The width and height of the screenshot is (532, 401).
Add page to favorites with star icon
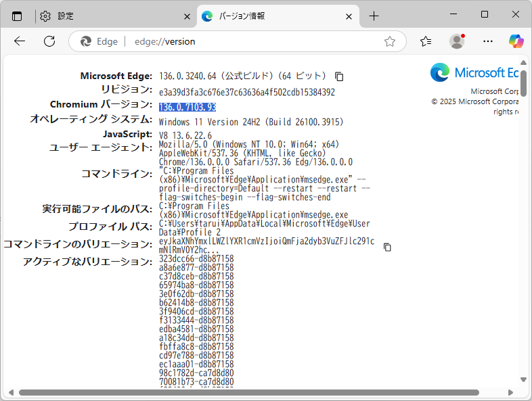click(390, 41)
